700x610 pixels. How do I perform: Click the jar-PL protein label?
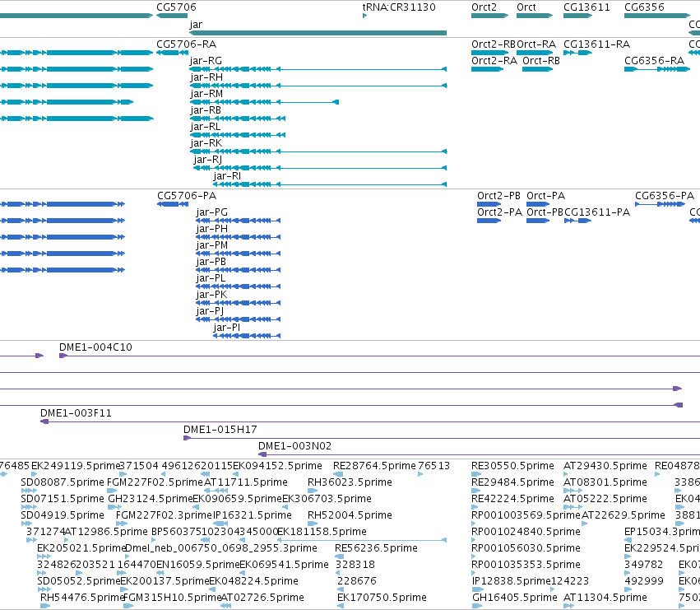211,278
